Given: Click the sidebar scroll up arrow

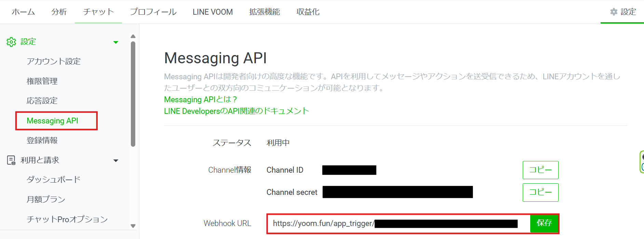Looking at the screenshot, I should point(133,36).
